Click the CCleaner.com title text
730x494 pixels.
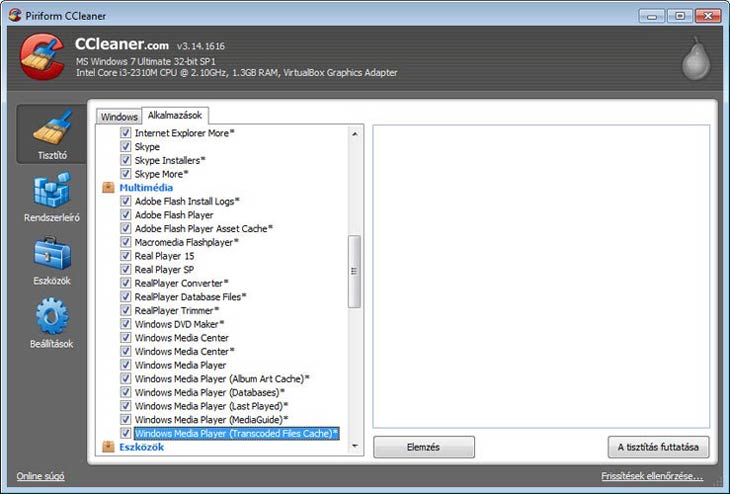tap(122, 44)
